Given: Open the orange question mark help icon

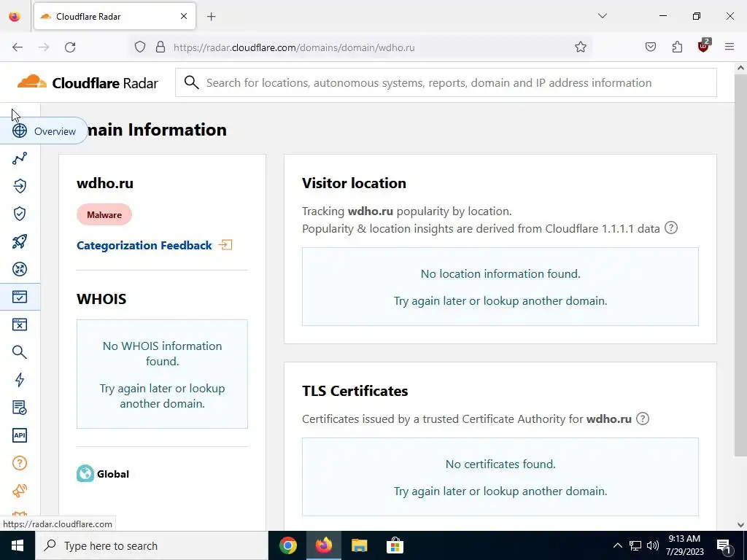Looking at the screenshot, I should pyautogui.click(x=20, y=463).
